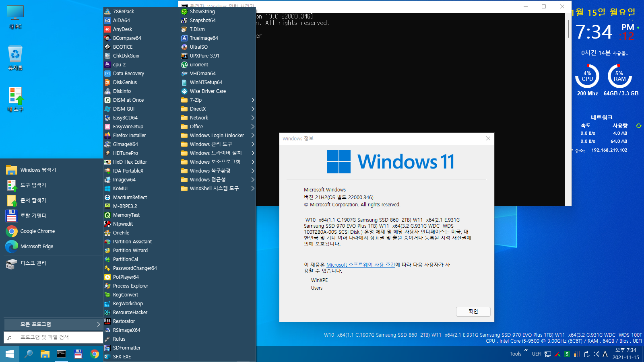Expand the Network folder submenu
Screen dimensions: 644x362
pyautogui.click(x=218, y=118)
